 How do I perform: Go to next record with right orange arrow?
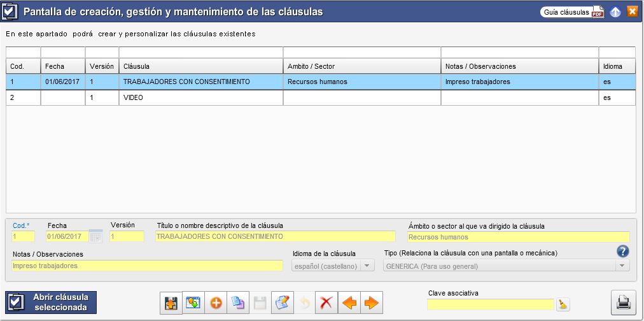click(x=371, y=303)
